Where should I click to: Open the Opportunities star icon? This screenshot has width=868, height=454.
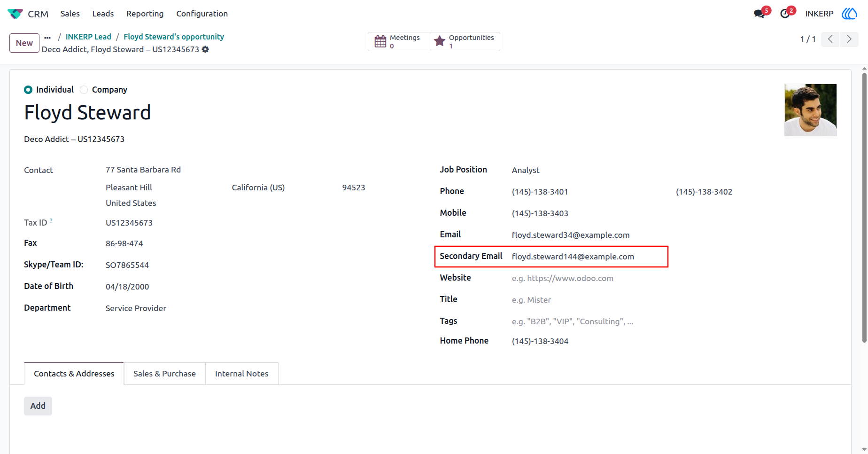pyautogui.click(x=440, y=41)
